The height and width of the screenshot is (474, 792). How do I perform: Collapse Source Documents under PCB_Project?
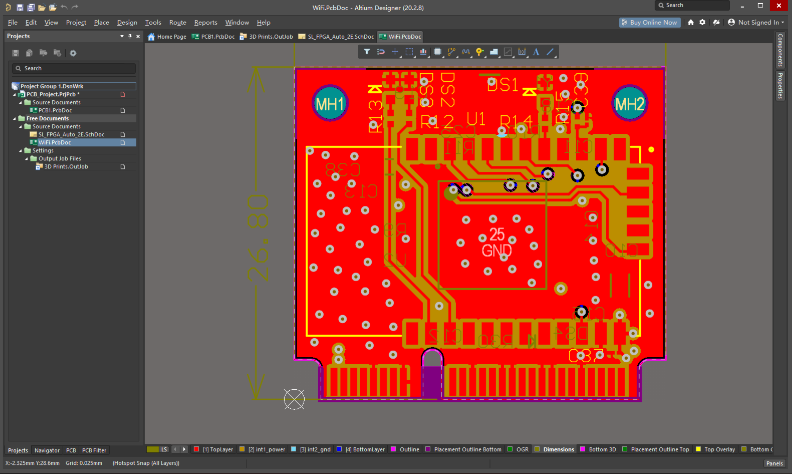coord(21,103)
